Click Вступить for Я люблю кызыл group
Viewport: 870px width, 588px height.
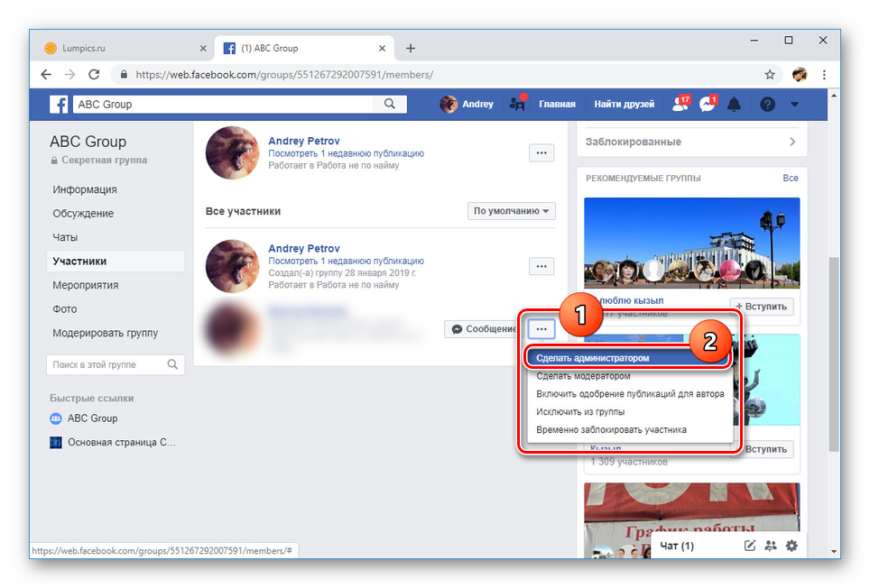(762, 307)
